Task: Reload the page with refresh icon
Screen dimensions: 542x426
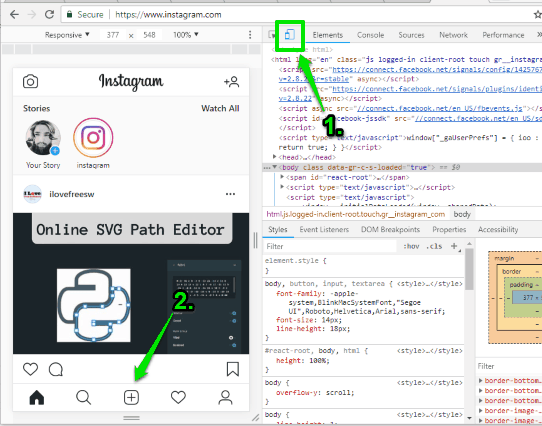Action: coord(49,15)
